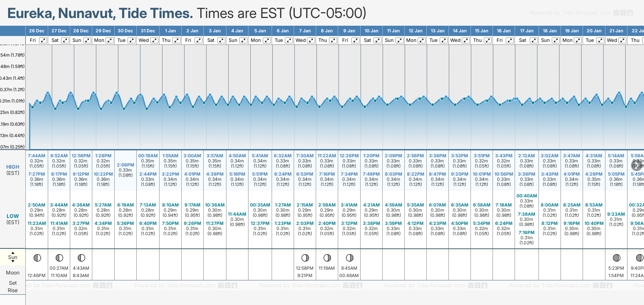
Task: Click the Eureka, Nunavut, Tide Times heading
Action: point(100,14)
